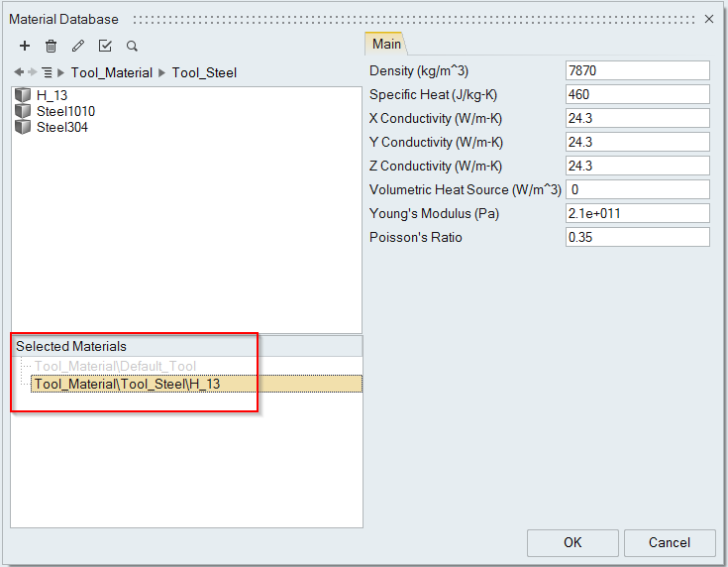This screenshot has width=728, height=567.
Task: Go back with the left arrow
Action: click(19, 72)
